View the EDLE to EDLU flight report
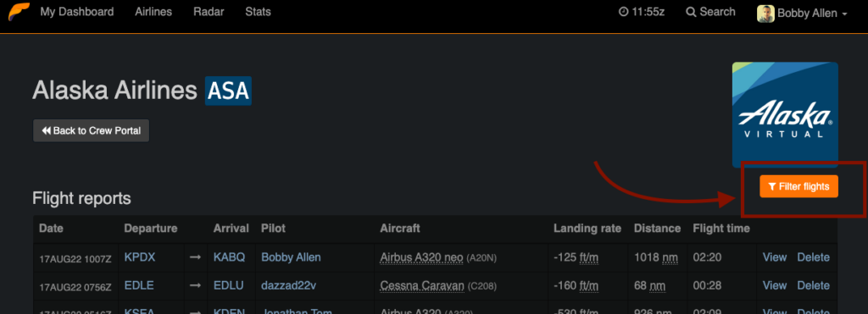 pyautogui.click(x=775, y=285)
